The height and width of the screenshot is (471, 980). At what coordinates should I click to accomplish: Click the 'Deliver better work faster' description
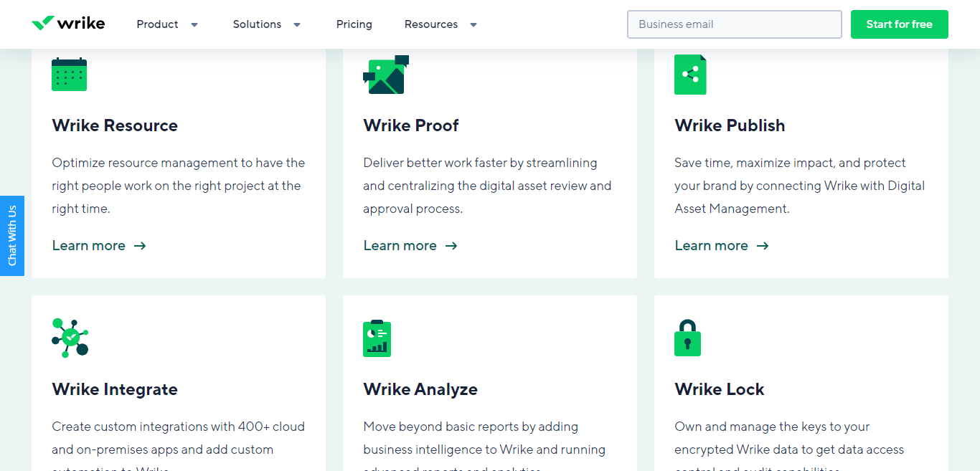pyautogui.click(x=488, y=186)
